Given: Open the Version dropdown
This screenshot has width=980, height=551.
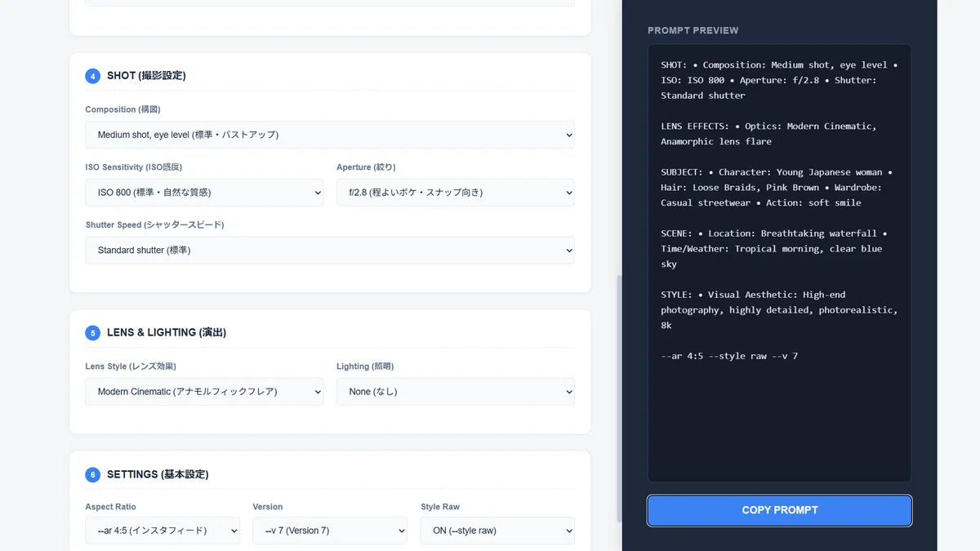Looking at the screenshot, I should (x=330, y=531).
